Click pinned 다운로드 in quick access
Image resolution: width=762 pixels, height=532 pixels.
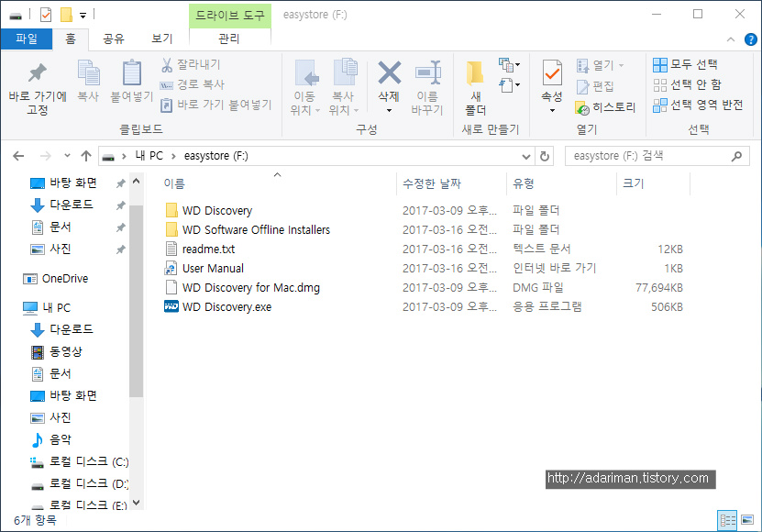[71, 205]
